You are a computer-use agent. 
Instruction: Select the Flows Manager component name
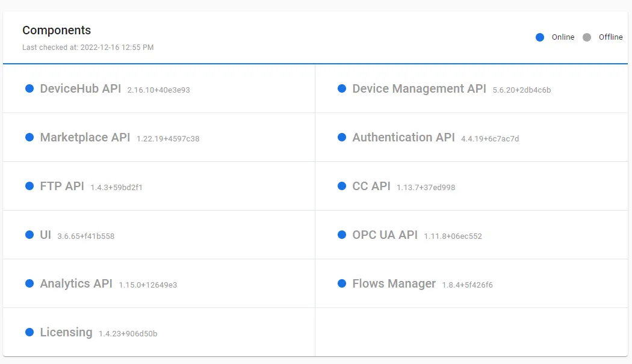(394, 284)
